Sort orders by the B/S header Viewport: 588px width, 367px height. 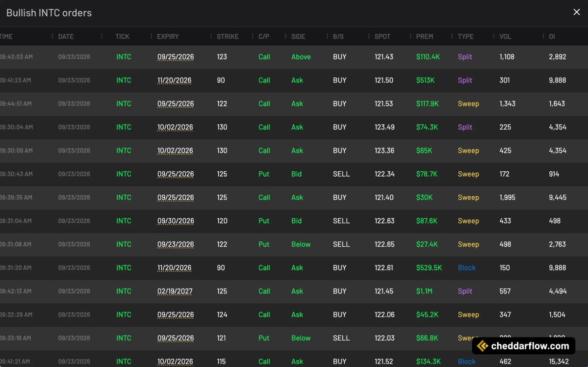(x=338, y=36)
